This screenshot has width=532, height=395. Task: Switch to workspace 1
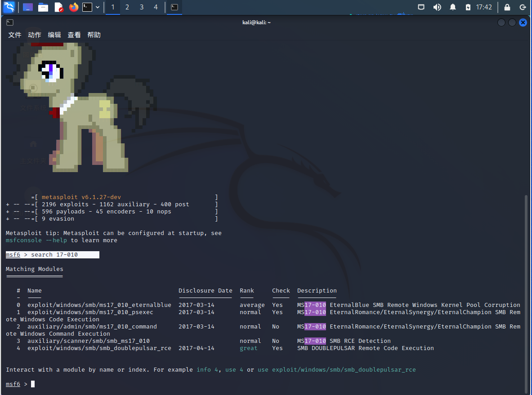tap(112, 7)
